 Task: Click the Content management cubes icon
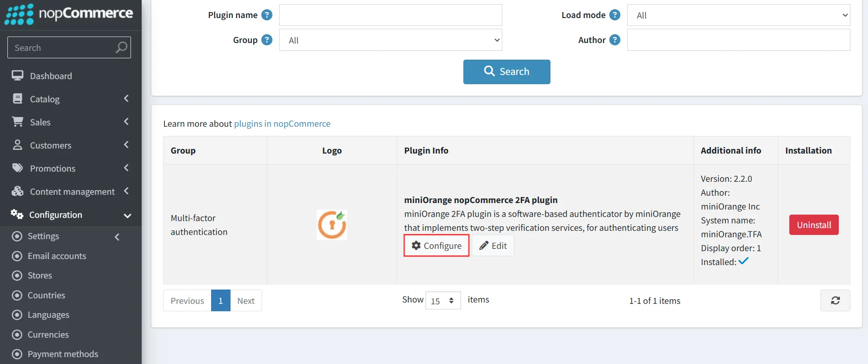coord(18,191)
